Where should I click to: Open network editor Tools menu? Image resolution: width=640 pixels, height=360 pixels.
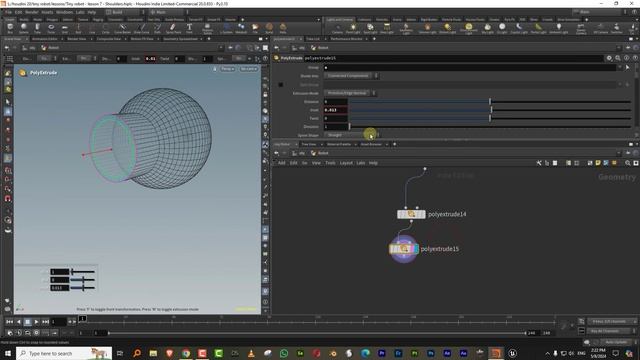pyautogui.click(x=330, y=163)
